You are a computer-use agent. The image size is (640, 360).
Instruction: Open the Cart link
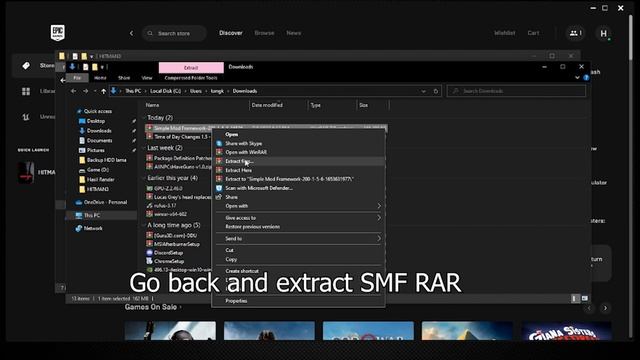pos(533,33)
